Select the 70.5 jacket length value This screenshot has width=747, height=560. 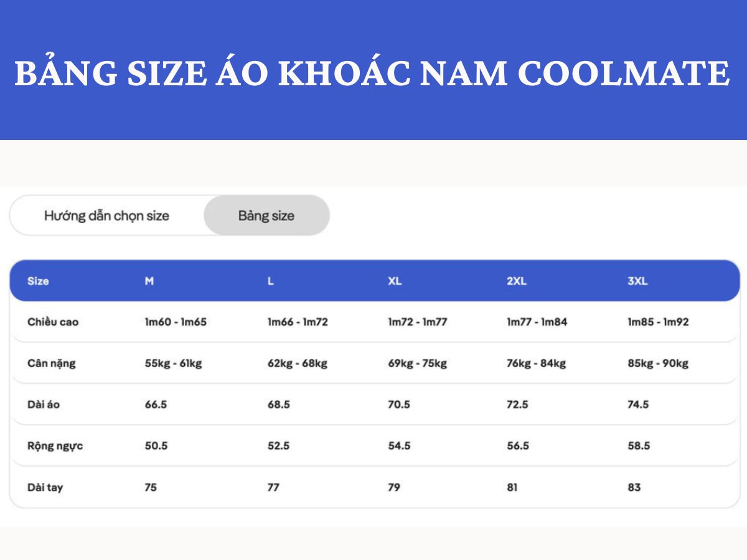[x=398, y=404]
